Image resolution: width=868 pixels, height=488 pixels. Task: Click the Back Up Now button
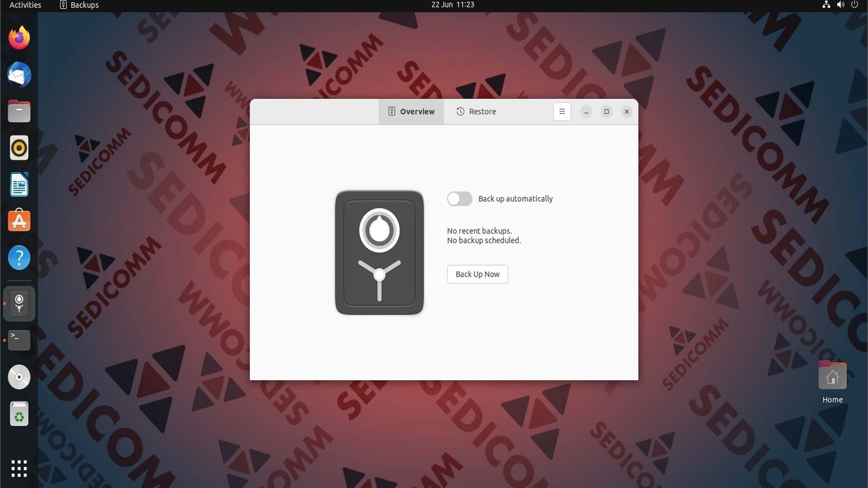pos(477,274)
